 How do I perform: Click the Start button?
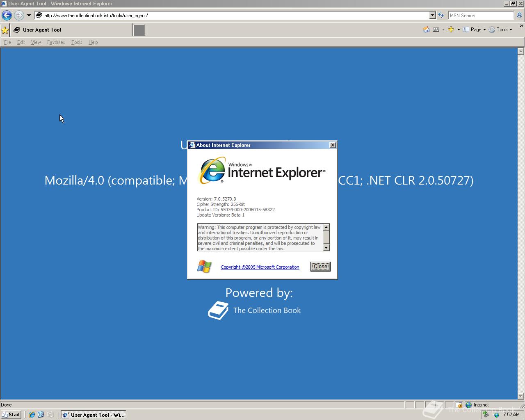pyautogui.click(x=11, y=415)
